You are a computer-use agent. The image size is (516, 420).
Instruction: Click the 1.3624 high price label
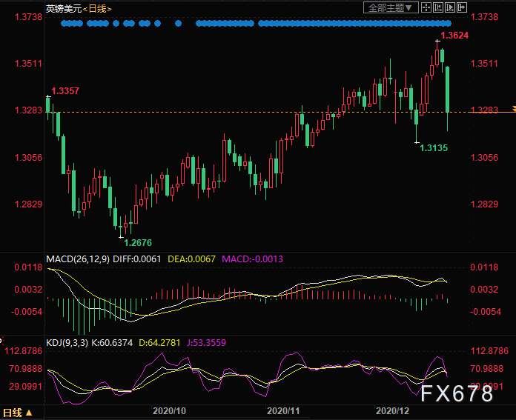click(454, 36)
